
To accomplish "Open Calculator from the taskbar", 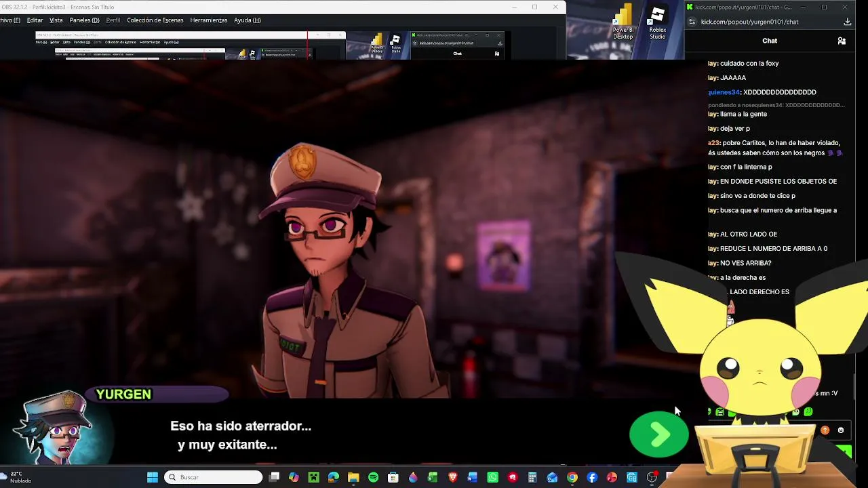I will 532,477.
